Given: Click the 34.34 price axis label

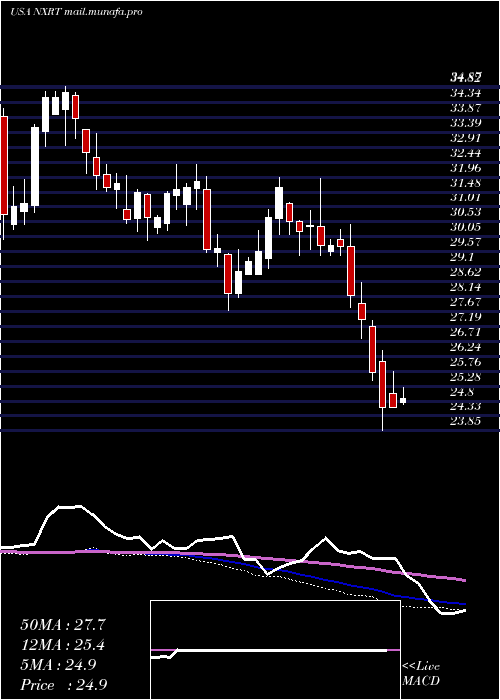Looking at the screenshot, I should 465,93.
